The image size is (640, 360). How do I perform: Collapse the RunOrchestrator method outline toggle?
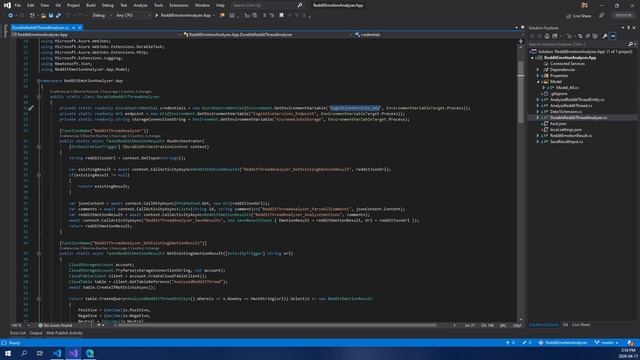(39, 147)
